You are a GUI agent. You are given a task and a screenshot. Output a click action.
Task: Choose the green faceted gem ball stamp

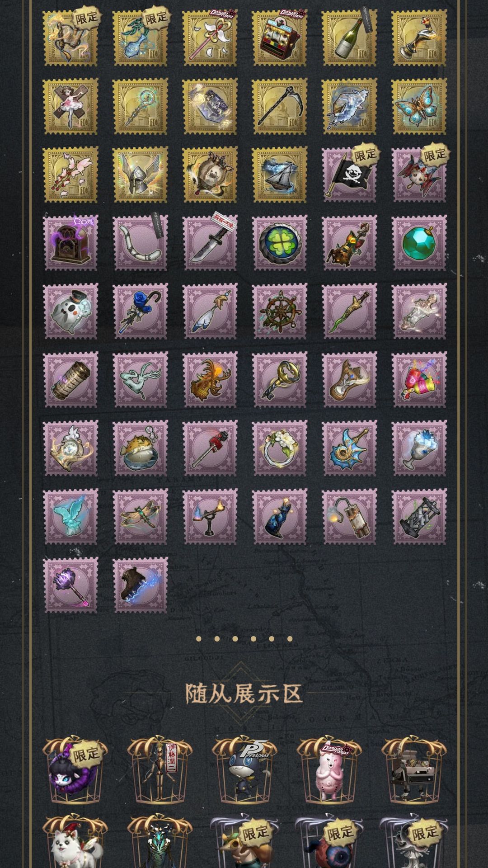tap(419, 243)
